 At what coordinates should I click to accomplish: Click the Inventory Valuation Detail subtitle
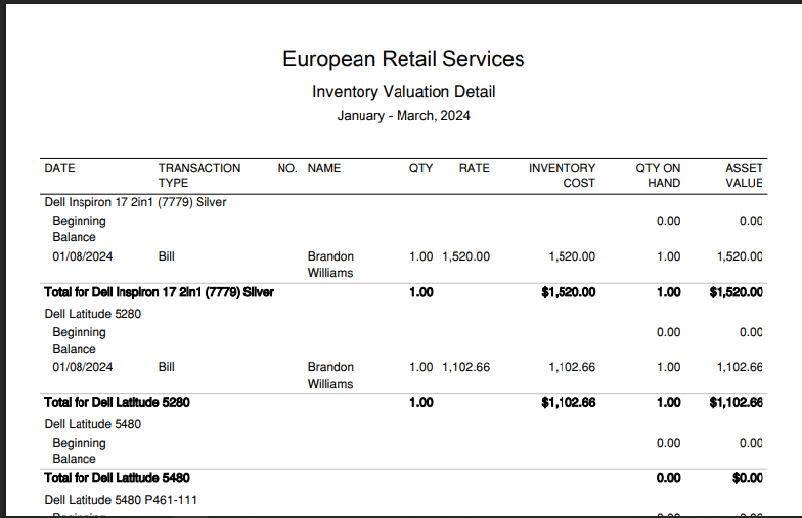point(403,92)
